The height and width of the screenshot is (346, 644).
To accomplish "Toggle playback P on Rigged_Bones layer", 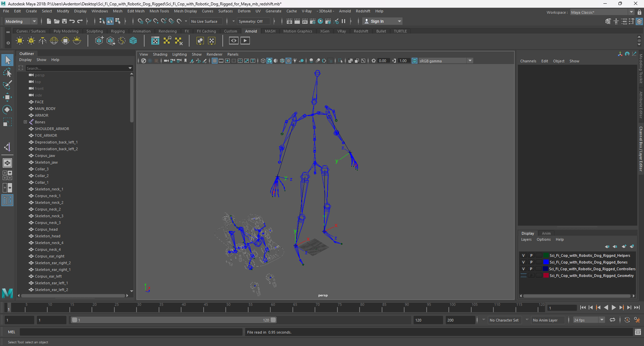I will (531, 262).
